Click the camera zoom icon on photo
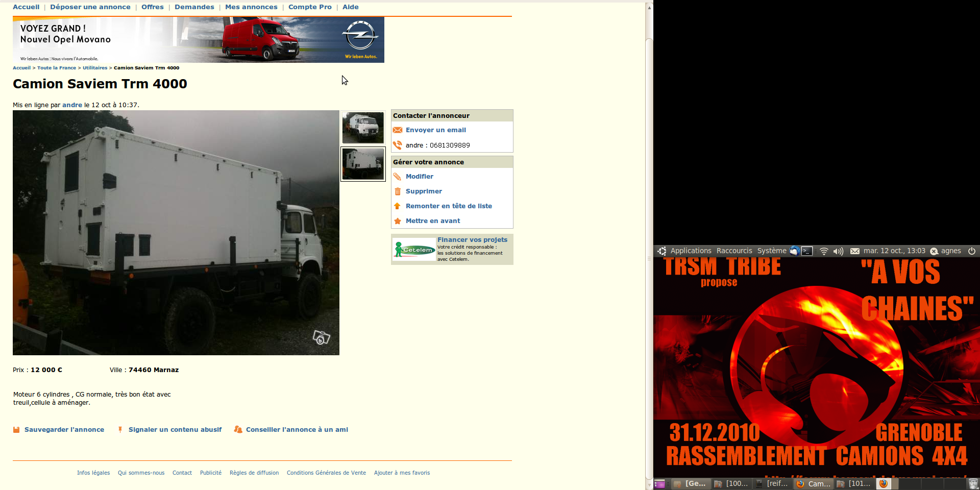980x490 pixels. tap(321, 337)
